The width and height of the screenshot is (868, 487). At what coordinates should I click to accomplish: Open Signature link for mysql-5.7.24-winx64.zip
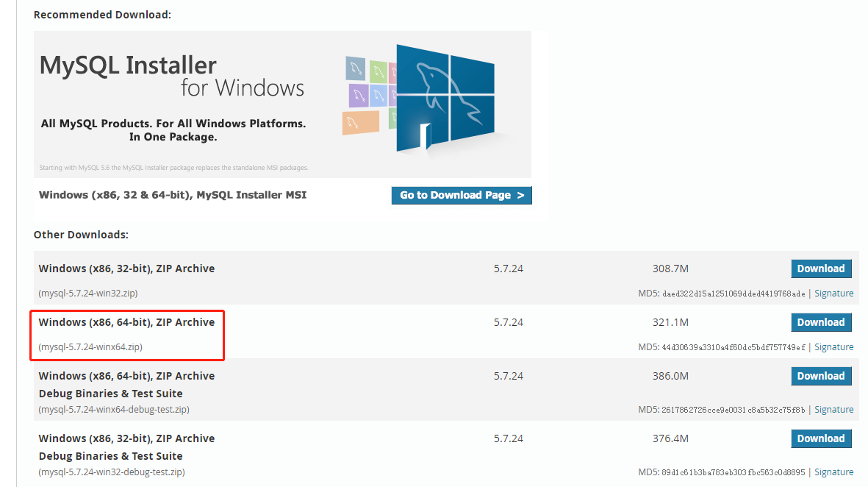pyautogui.click(x=833, y=346)
